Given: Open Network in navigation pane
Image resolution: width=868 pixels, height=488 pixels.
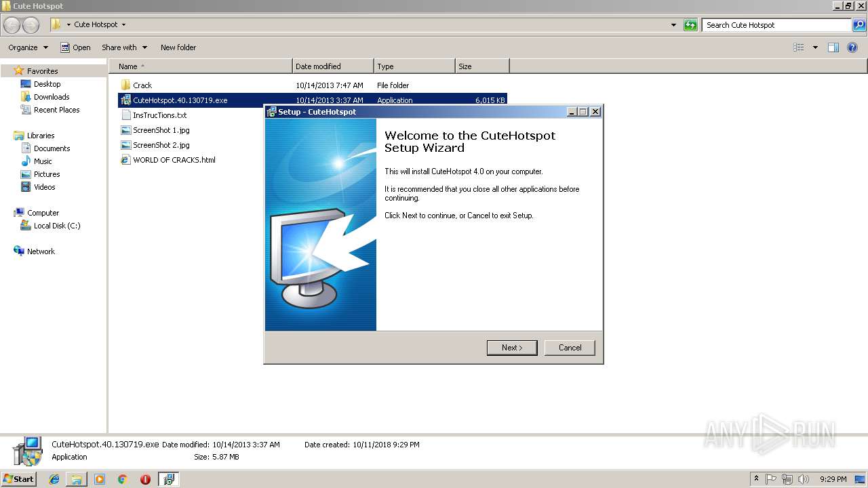Looking at the screenshot, I should (41, 251).
